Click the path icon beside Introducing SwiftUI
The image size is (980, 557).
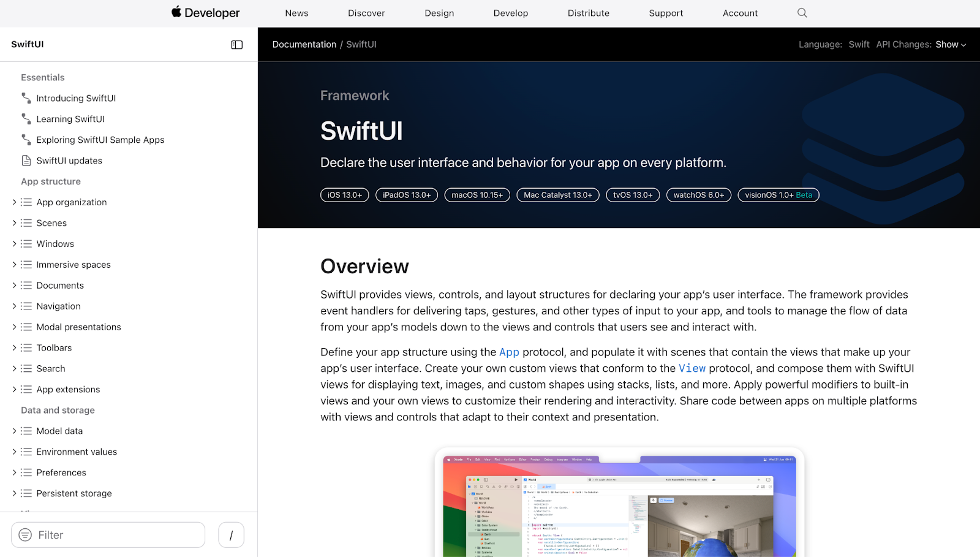pos(26,98)
